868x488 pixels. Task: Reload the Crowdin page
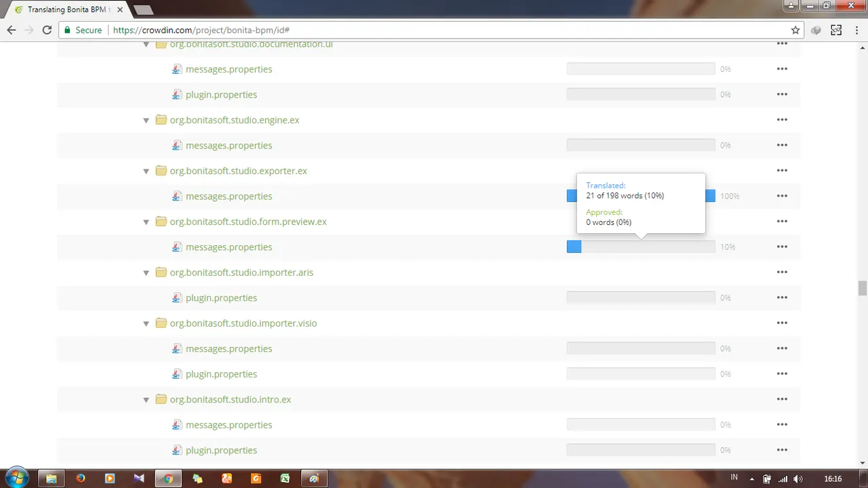[47, 30]
